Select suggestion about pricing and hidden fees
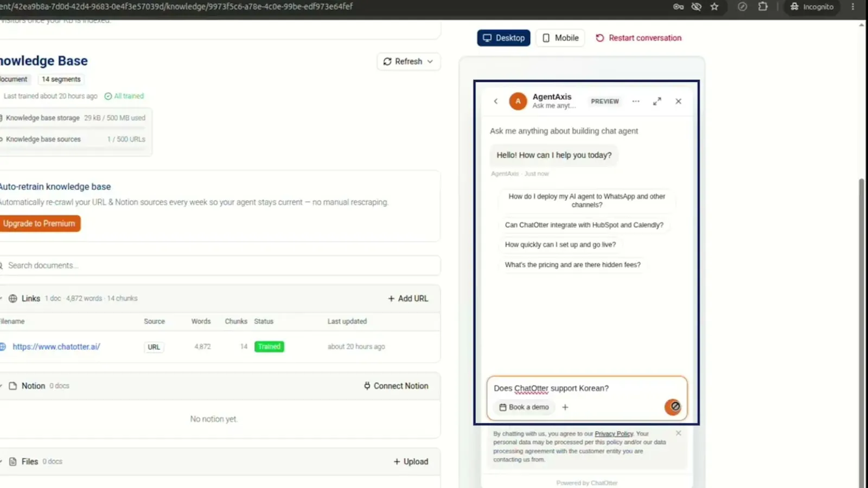 click(x=572, y=265)
